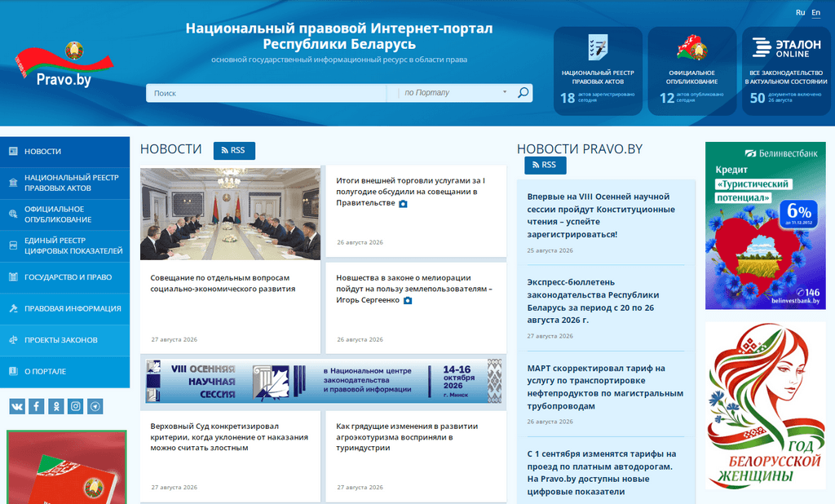Open tile with 12 актов опубликовано
The image size is (835, 504).
pos(692,71)
